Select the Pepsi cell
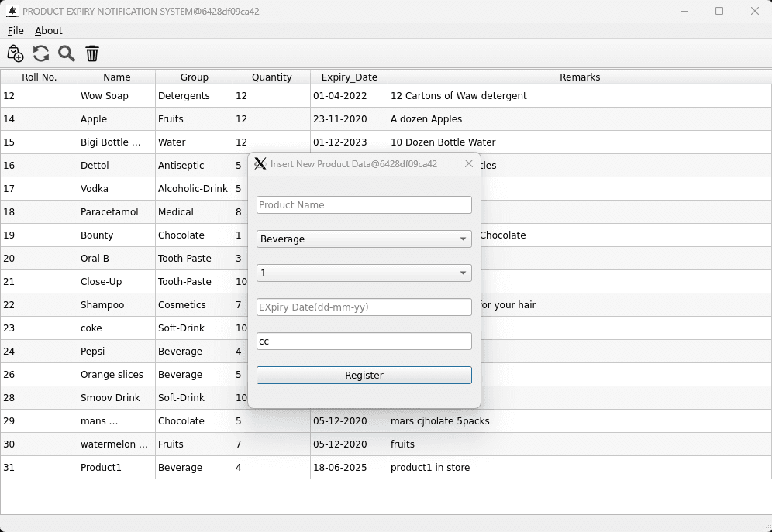 coord(117,351)
